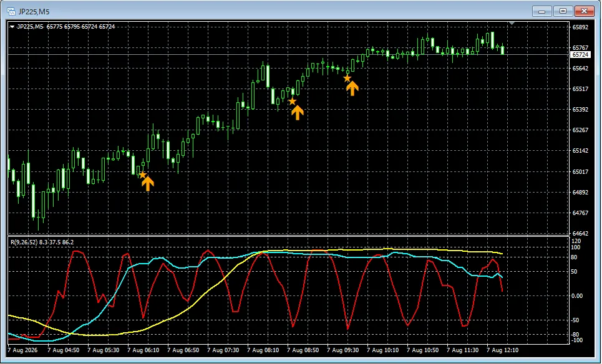The image size is (602, 364).
Task: Click the indicator scale value 0.00
Action: [577, 295]
